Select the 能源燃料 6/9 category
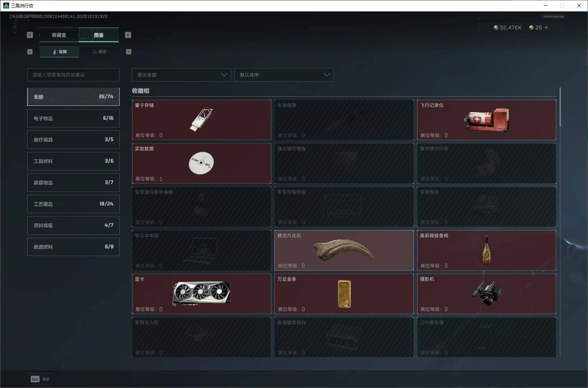The height and width of the screenshot is (388, 588). coord(73,247)
